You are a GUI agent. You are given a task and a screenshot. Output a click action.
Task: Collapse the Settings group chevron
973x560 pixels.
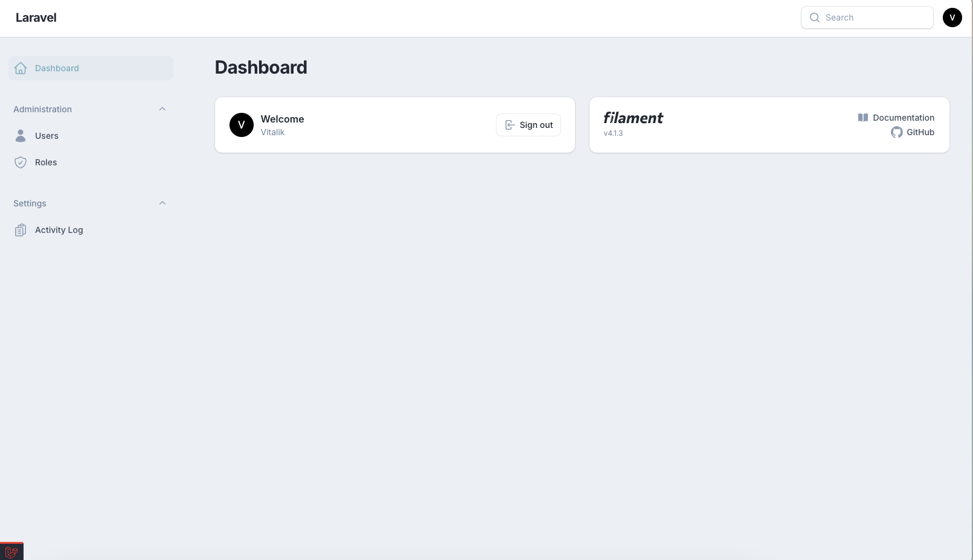(x=162, y=203)
